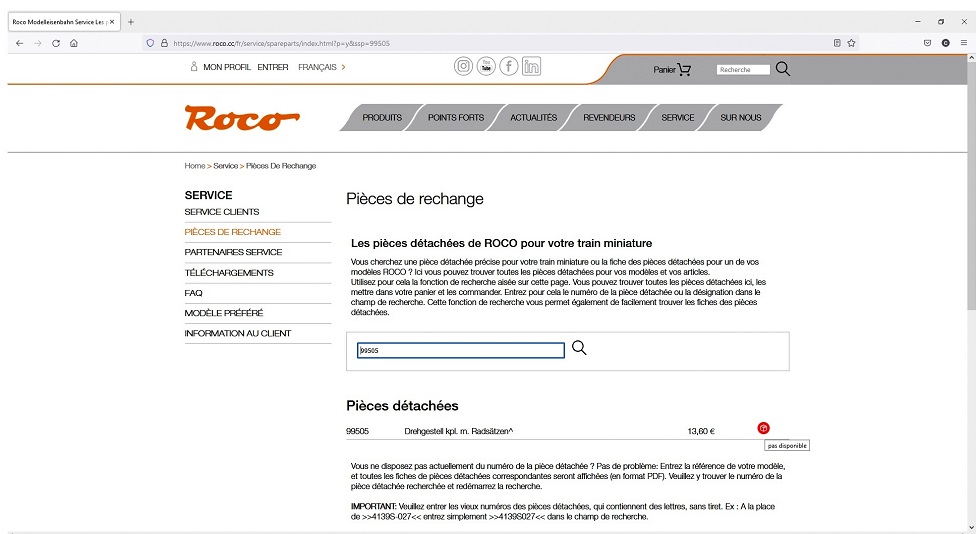
Task: Click the red unavailable icon for part 99505
Action: pos(764,428)
